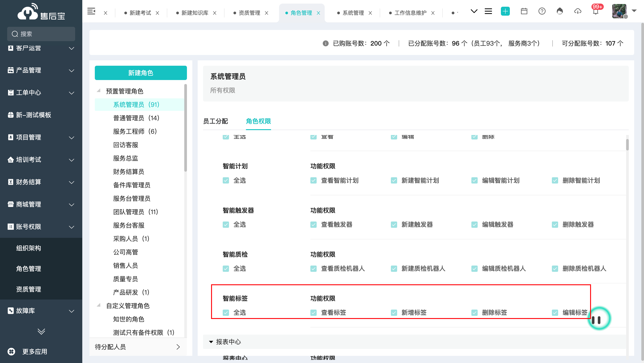Click the 新建角色 button
This screenshot has height=363, width=644.
click(141, 73)
